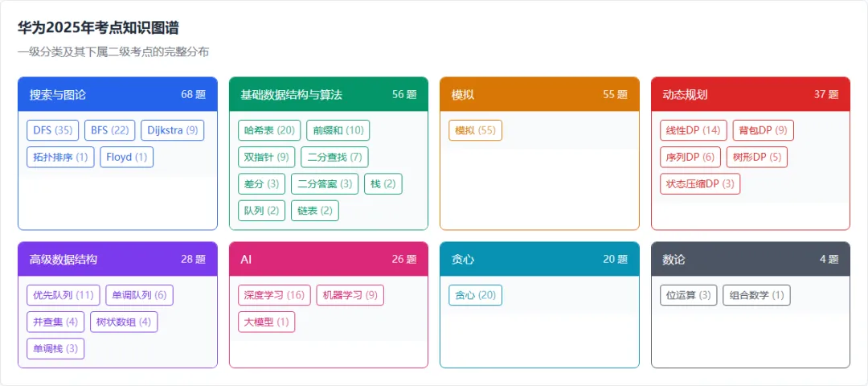The height and width of the screenshot is (386, 868).
Task: Click the AI card header title
Action: (x=247, y=260)
